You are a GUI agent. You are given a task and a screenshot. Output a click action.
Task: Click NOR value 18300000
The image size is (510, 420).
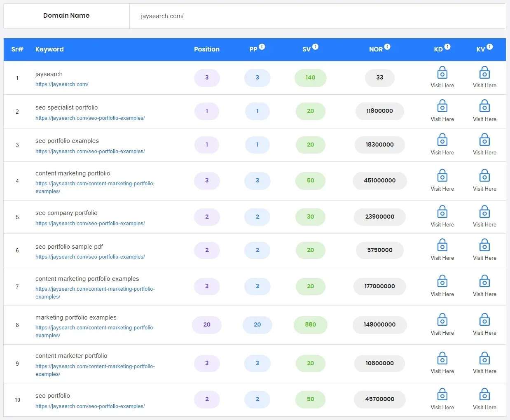click(x=380, y=145)
